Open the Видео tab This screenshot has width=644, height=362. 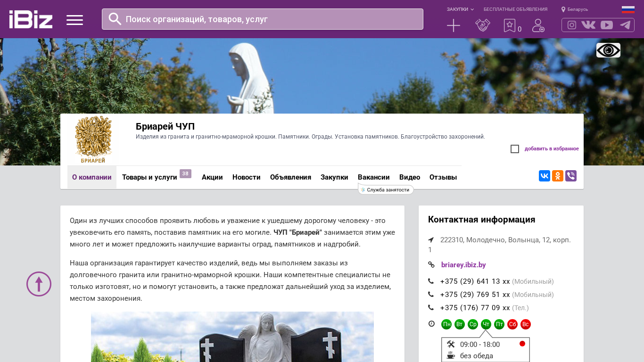pos(410,177)
